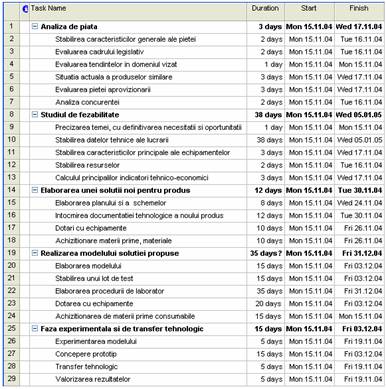386x389 pixels.
Task: Click task 'Dotari cu echipamente'
Action: click(x=91, y=228)
